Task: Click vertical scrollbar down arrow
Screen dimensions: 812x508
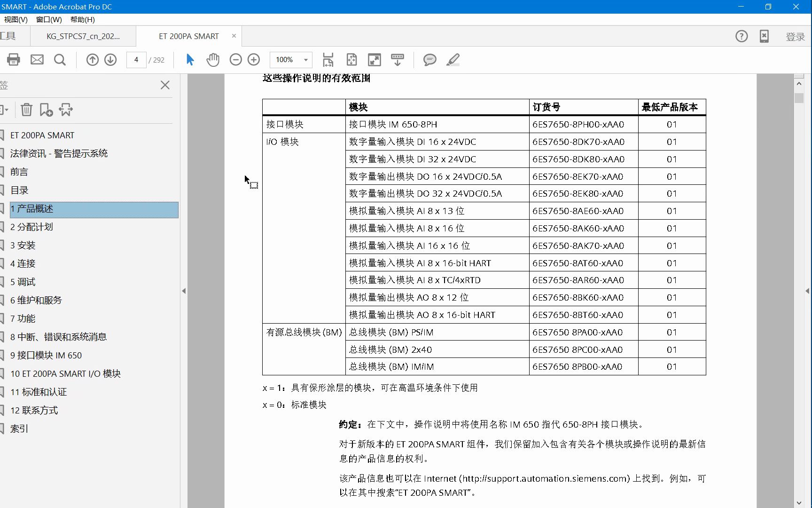Action: (x=799, y=503)
